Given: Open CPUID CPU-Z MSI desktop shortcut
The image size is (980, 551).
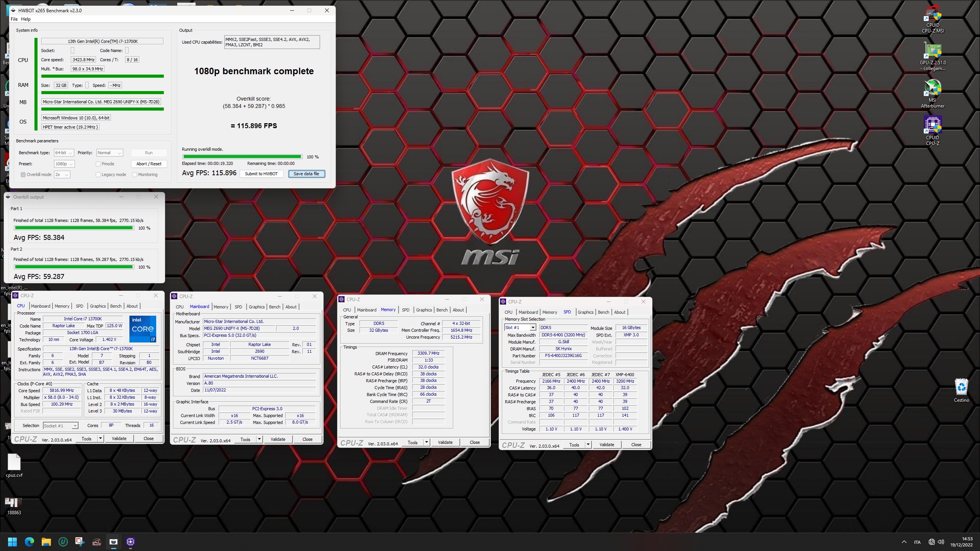Looking at the screenshot, I should (x=933, y=19).
